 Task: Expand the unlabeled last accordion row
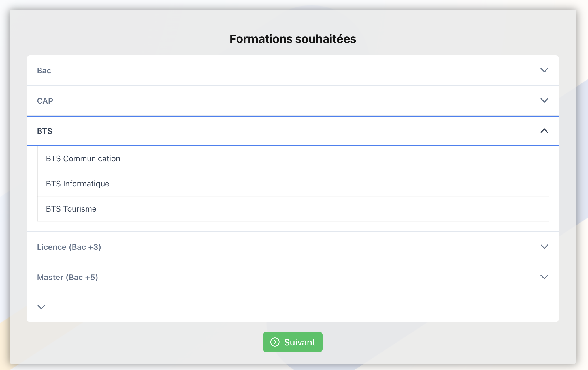[293, 307]
